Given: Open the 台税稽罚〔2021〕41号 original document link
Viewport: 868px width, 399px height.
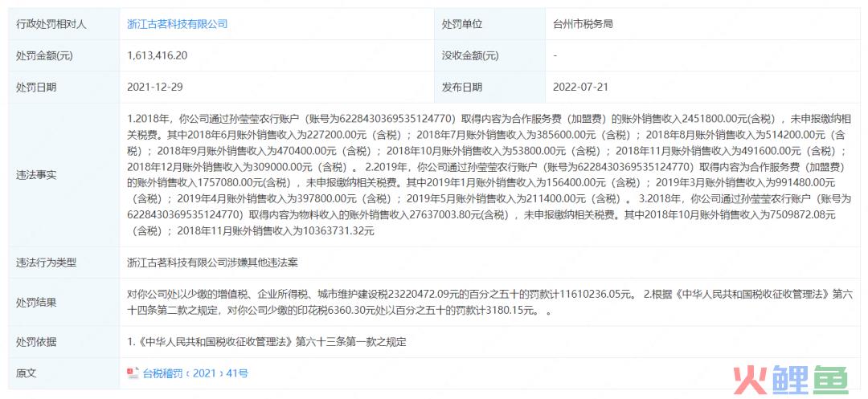Looking at the screenshot, I should coord(195,373).
